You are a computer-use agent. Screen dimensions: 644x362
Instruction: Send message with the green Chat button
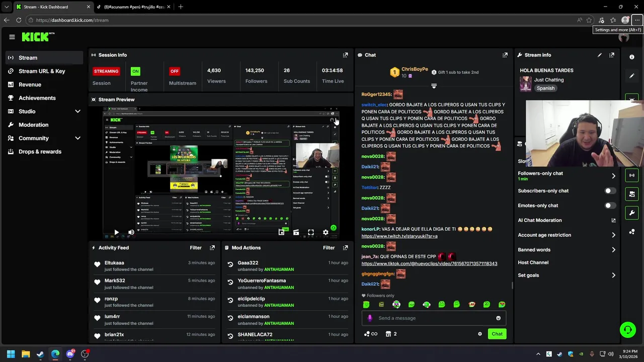point(497,334)
